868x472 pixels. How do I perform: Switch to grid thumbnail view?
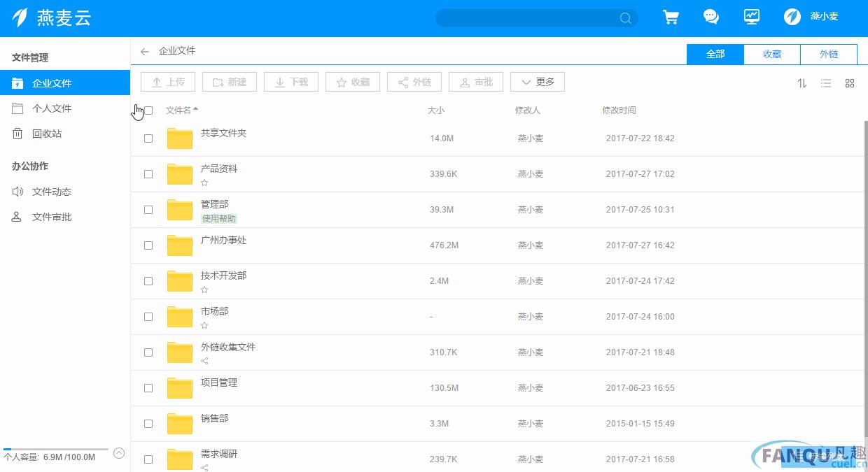[x=850, y=83]
